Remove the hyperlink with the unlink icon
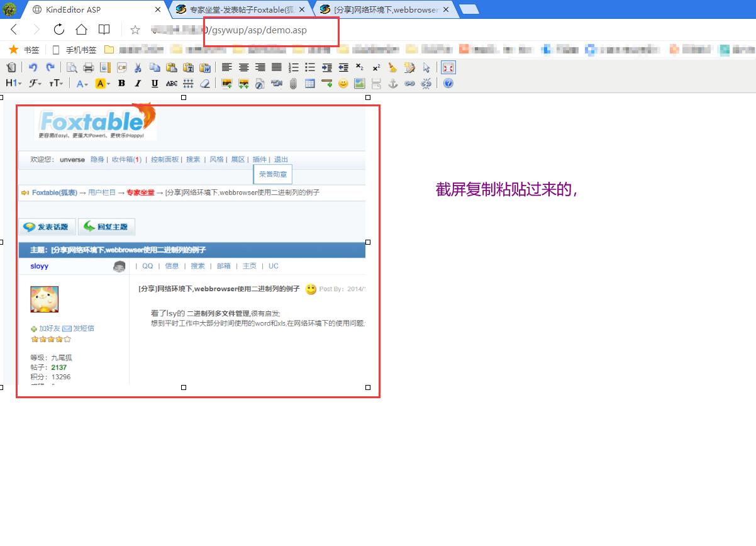 [426, 83]
